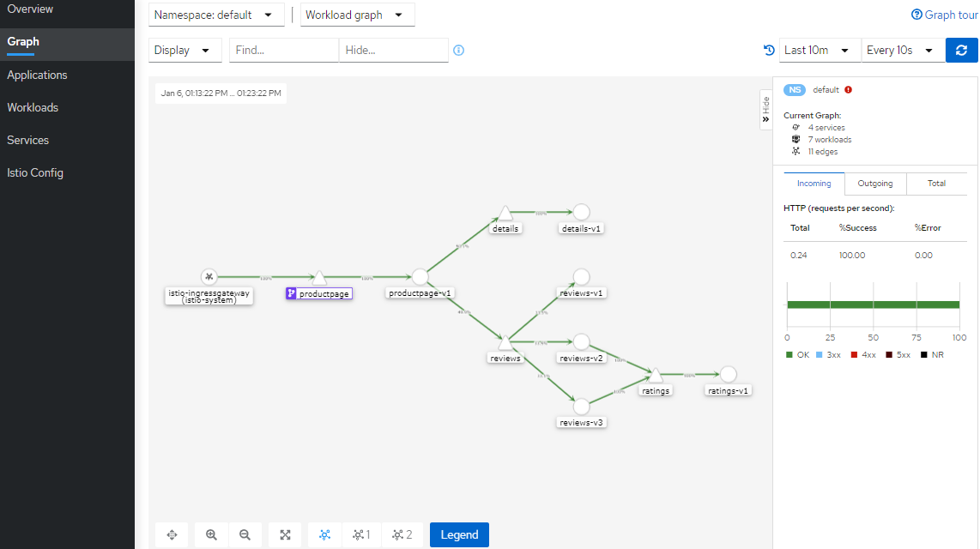Click the '11 edges' summary text
Viewport: 980px width, 549px height.
point(822,152)
